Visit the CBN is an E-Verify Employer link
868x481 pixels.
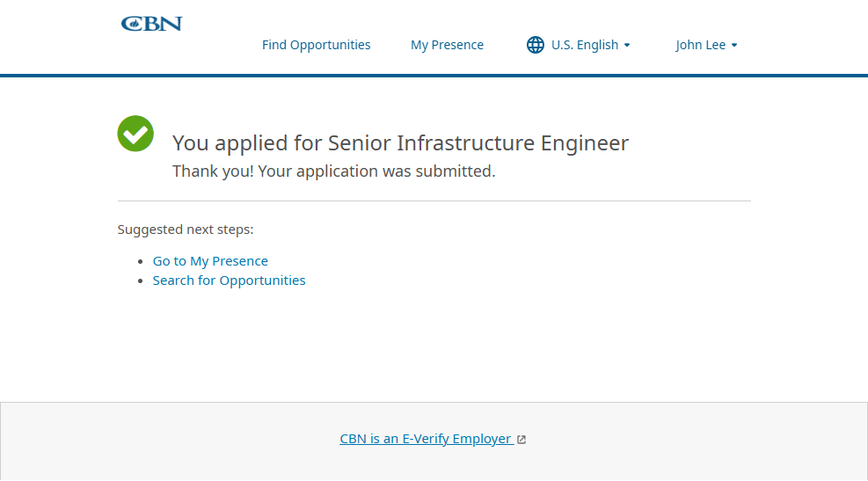pos(426,439)
